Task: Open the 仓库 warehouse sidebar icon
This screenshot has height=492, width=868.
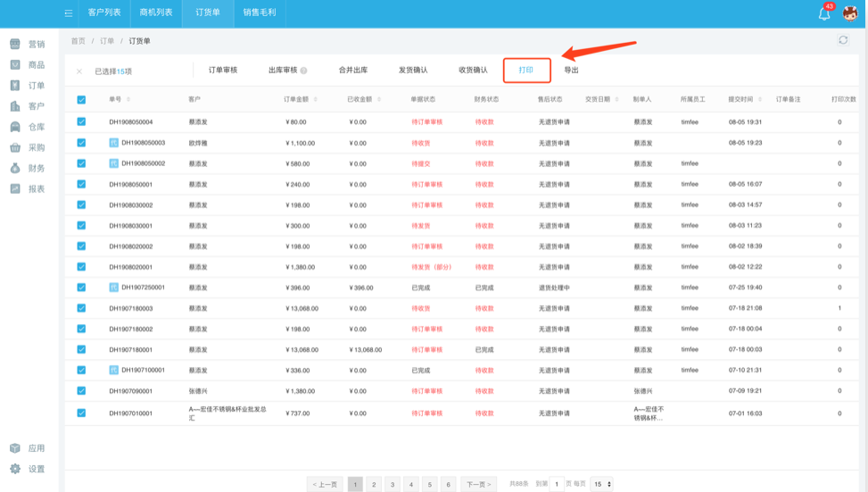Action: 15,127
